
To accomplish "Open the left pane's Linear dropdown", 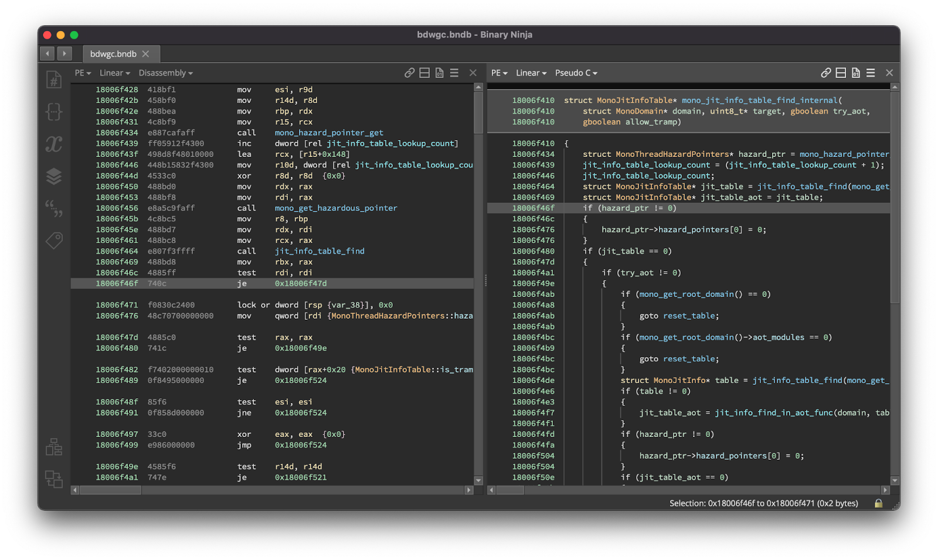I will click(x=114, y=73).
